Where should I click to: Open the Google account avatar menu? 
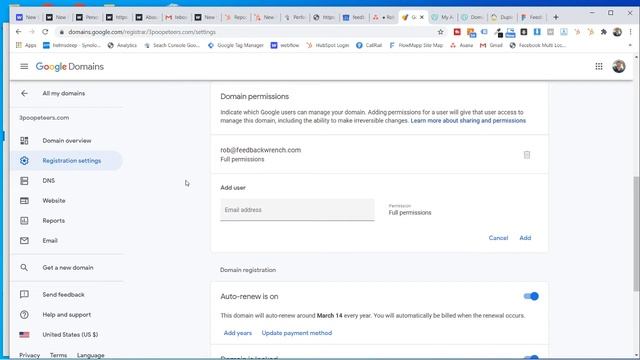pos(618,66)
